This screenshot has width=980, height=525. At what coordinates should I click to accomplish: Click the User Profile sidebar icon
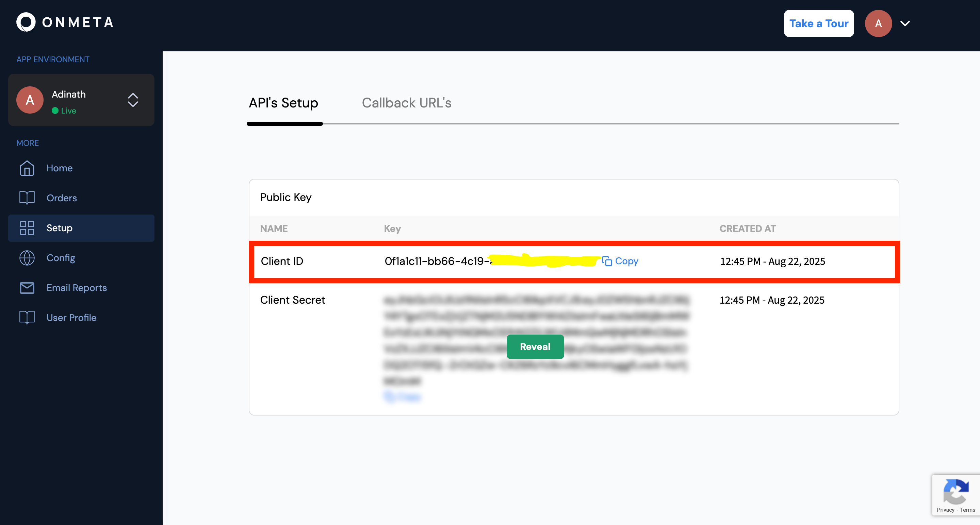[x=27, y=318]
